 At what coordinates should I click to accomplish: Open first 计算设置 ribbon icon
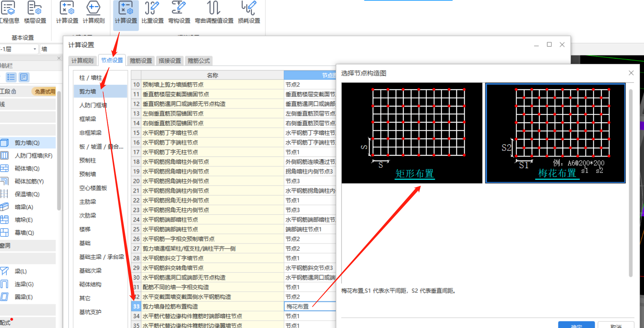click(67, 12)
